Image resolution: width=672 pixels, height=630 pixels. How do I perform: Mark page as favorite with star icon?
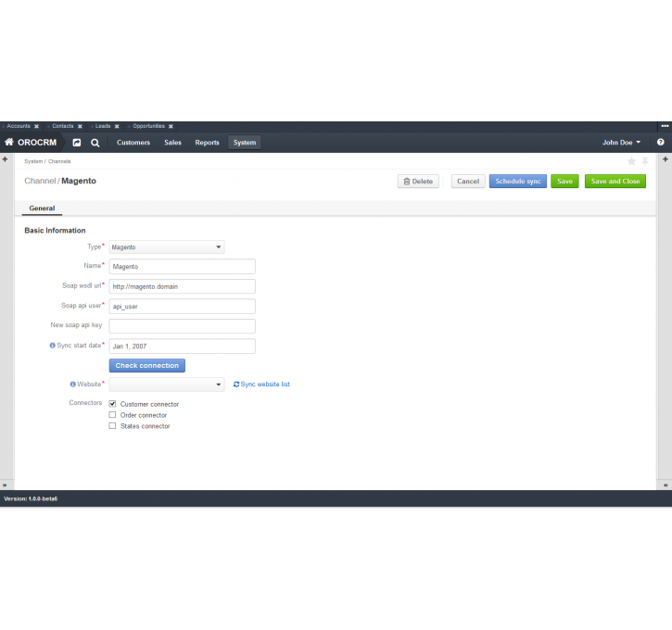[x=631, y=161]
